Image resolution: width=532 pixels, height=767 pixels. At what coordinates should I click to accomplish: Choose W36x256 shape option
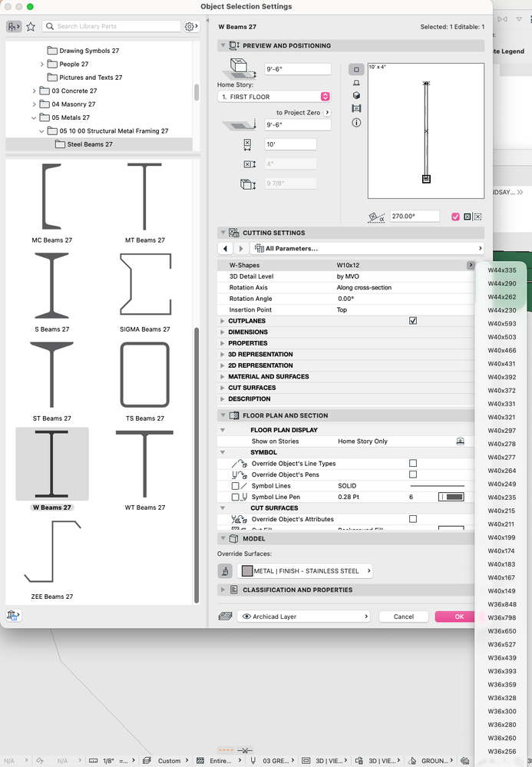point(502,752)
